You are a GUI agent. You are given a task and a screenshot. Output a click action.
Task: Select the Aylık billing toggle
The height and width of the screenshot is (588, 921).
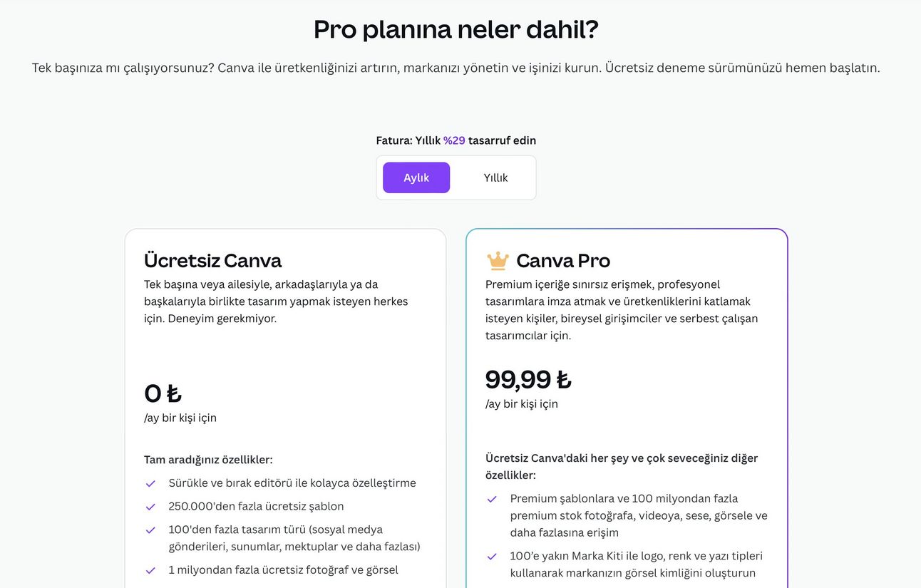click(416, 177)
